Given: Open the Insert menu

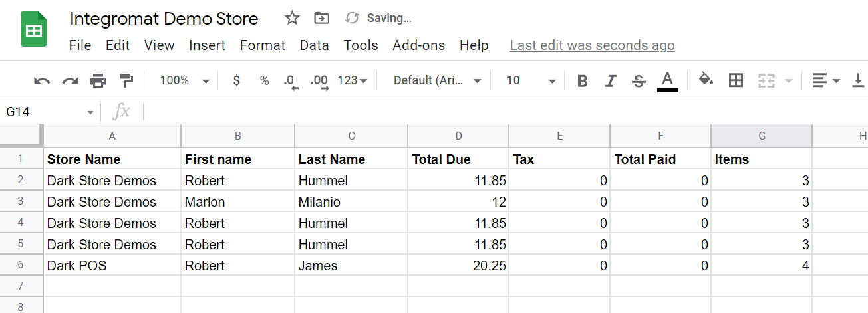Looking at the screenshot, I should pyautogui.click(x=207, y=45).
